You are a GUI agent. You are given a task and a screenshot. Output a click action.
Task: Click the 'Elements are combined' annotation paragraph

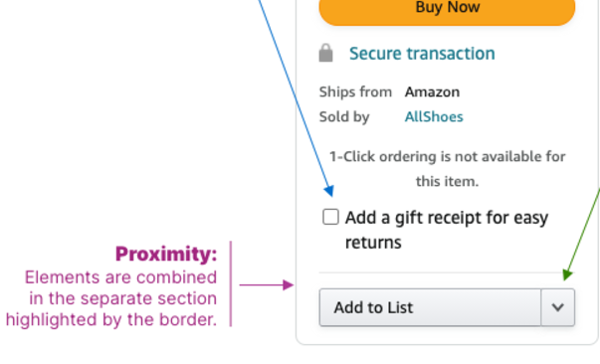point(111,298)
